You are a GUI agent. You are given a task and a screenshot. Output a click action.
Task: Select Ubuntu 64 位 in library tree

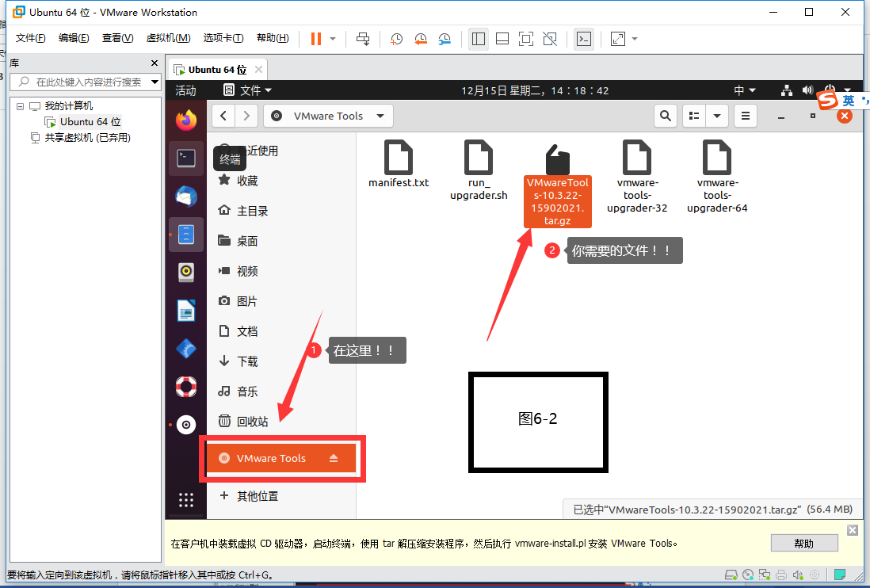(x=90, y=121)
